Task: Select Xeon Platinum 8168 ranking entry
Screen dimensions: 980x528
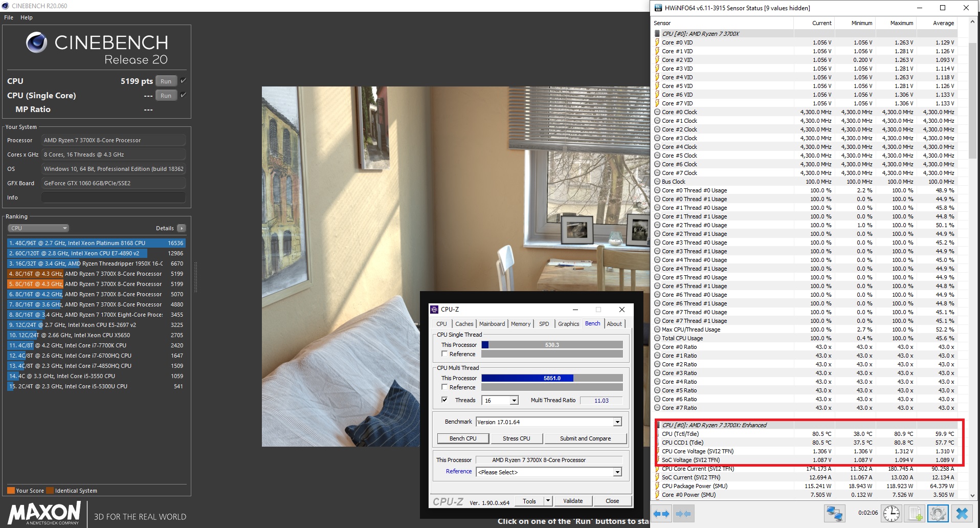Action: [x=96, y=243]
